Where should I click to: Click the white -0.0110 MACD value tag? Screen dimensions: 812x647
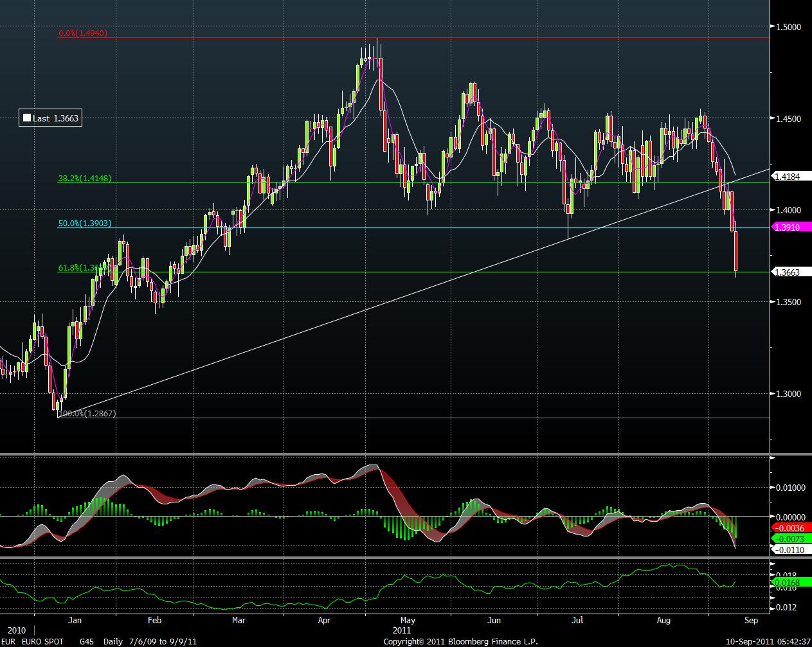[x=792, y=550]
